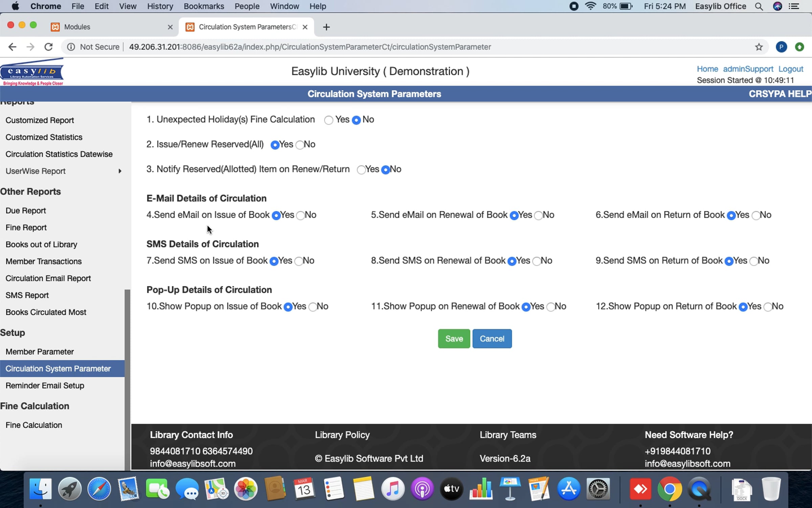The width and height of the screenshot is (812, 508).
Task: Open Books Circulated Most report
Action: click(x=46, y=312)
